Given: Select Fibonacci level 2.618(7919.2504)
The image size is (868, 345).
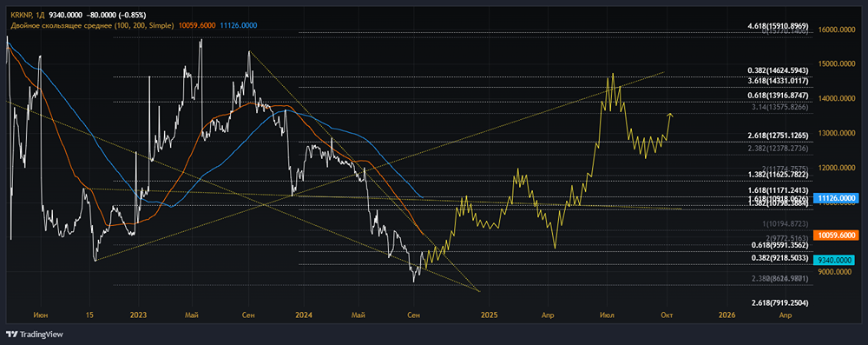Looking at the screenshot, I should click(x=780, y=302).
